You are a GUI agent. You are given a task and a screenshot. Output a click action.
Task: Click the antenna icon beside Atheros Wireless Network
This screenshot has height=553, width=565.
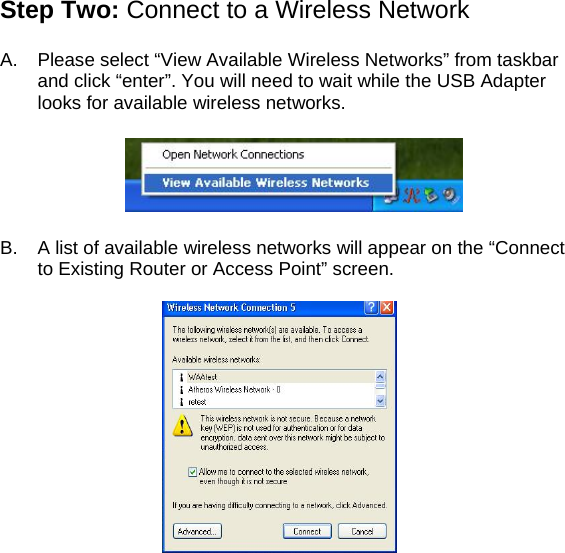182,390
